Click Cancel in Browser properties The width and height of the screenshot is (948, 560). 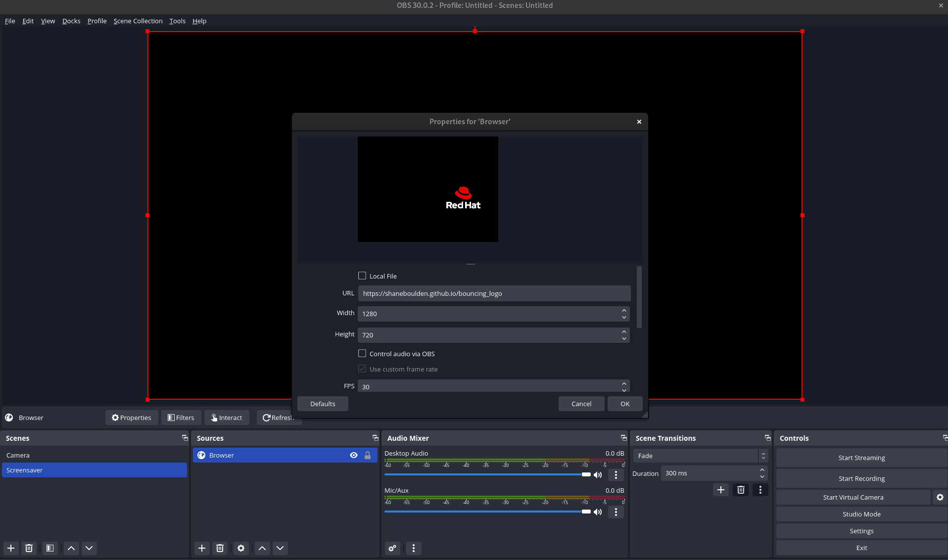[x=581, y=404]
